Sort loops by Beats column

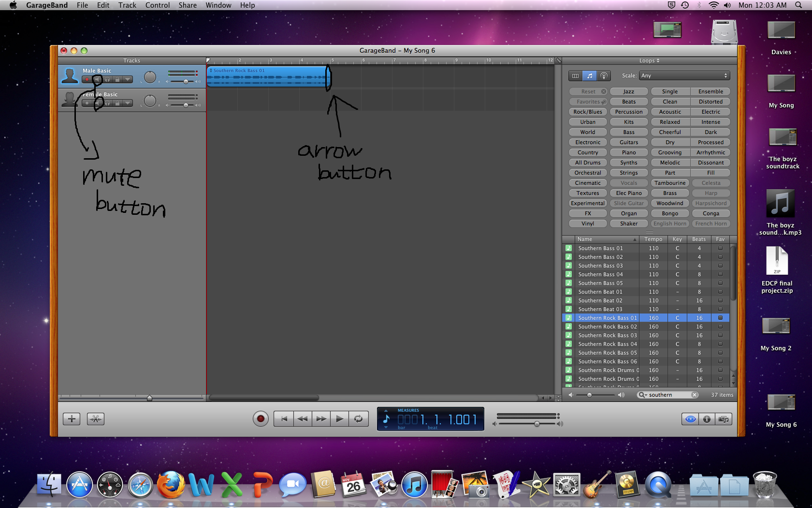point(699,239)
